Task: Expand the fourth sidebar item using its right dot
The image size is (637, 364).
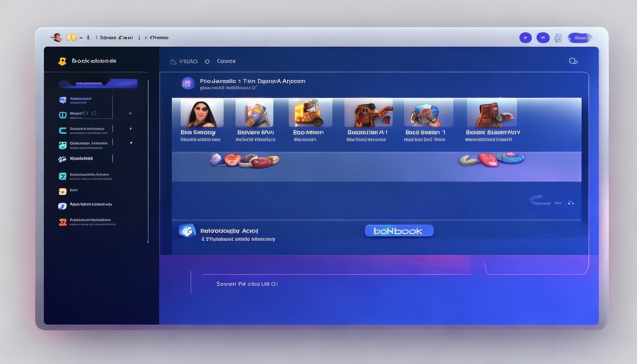Action: (130, 143)
